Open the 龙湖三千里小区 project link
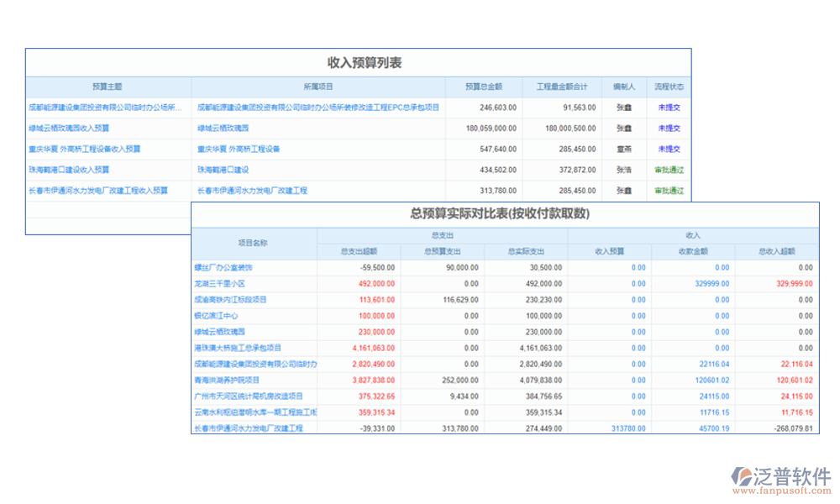 (x=220, y=284)
